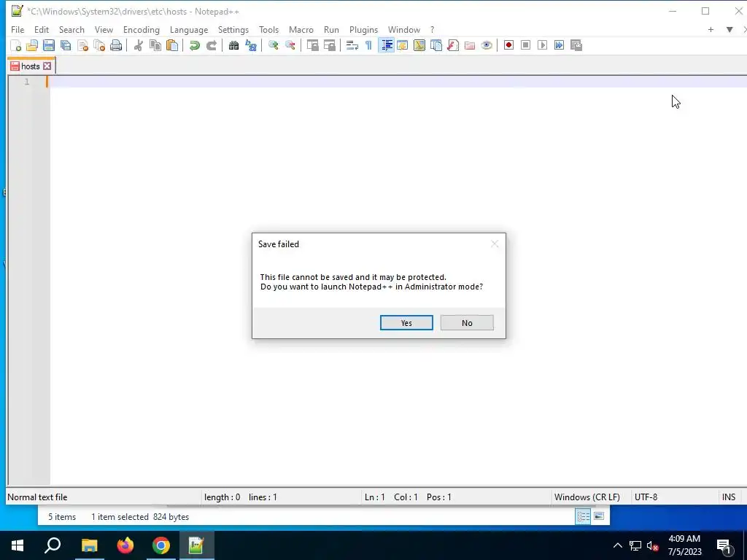Open the Edit menu
Screen dimensions: 747x560
point(42,29)
